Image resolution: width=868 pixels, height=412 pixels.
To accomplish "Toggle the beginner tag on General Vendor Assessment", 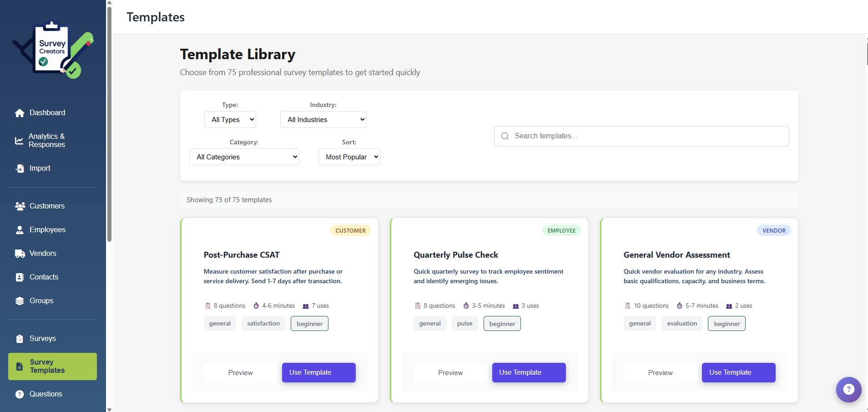I will click(x=727, y=323).
